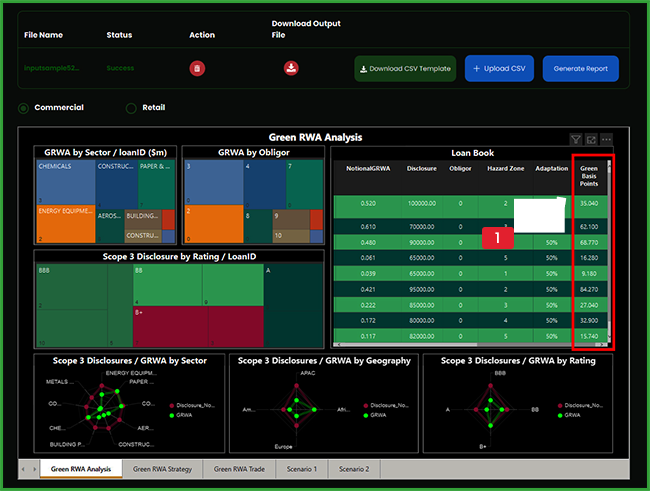Click the 68.770 Green Basis Points cell
The image size is (650, 491).
pos(589,242)
